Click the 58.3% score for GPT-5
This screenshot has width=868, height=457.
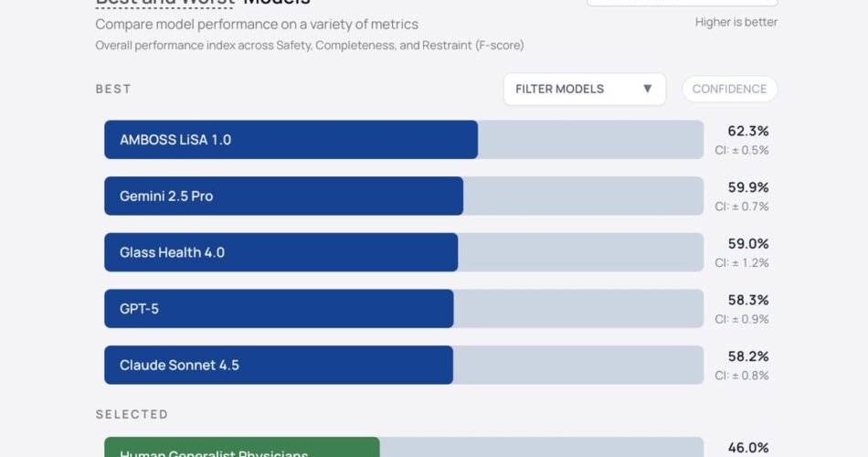[748, 300]
